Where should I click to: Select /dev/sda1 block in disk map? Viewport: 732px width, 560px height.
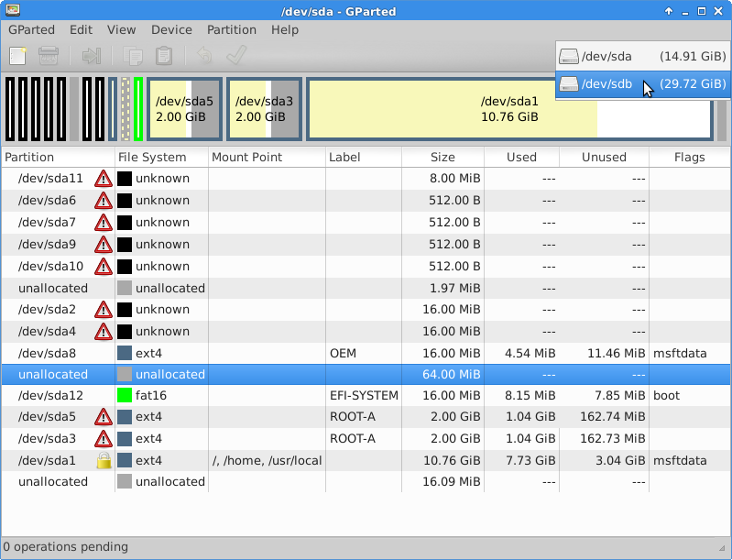coord(509,109)
